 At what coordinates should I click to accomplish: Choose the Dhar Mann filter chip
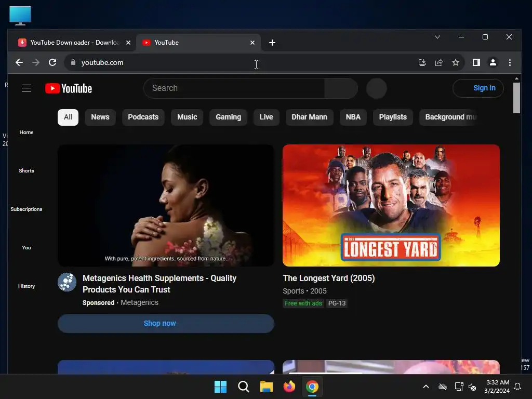coord(310,117)
